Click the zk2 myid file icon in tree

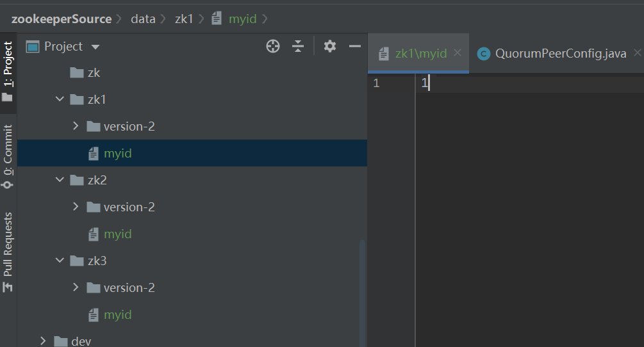93,234
